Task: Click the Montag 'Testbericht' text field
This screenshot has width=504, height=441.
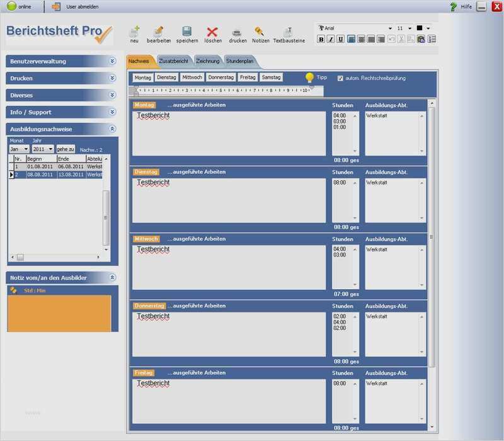Action: (x=229, y=134)
